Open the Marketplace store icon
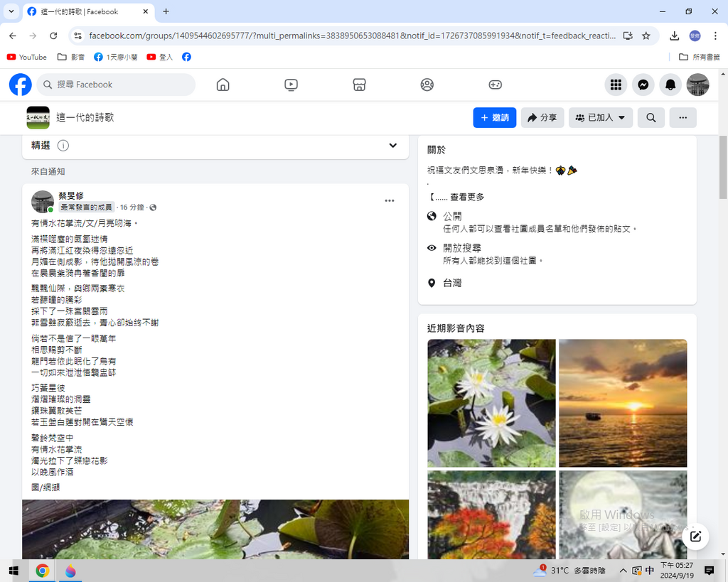728x582 pixels. (359, 85)
